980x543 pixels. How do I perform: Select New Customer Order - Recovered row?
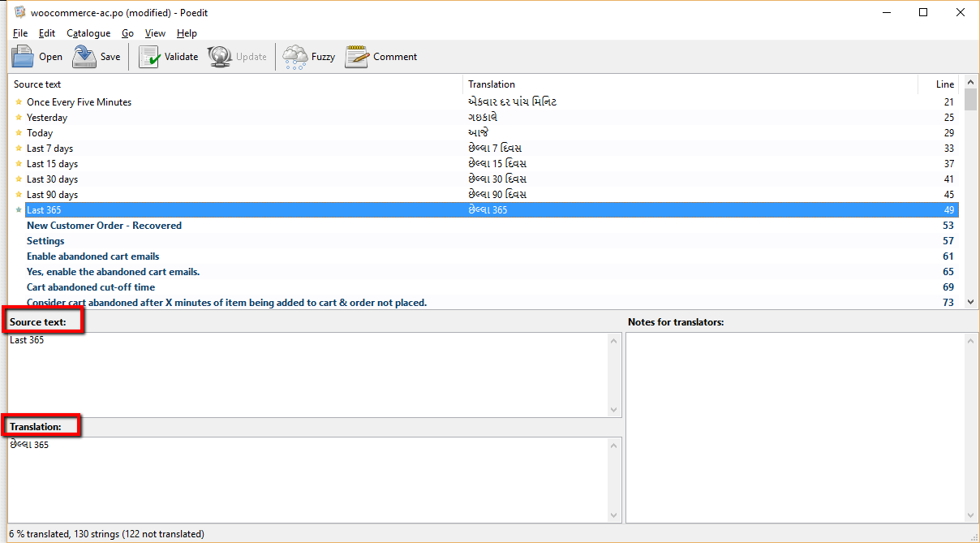pos(484,226)
